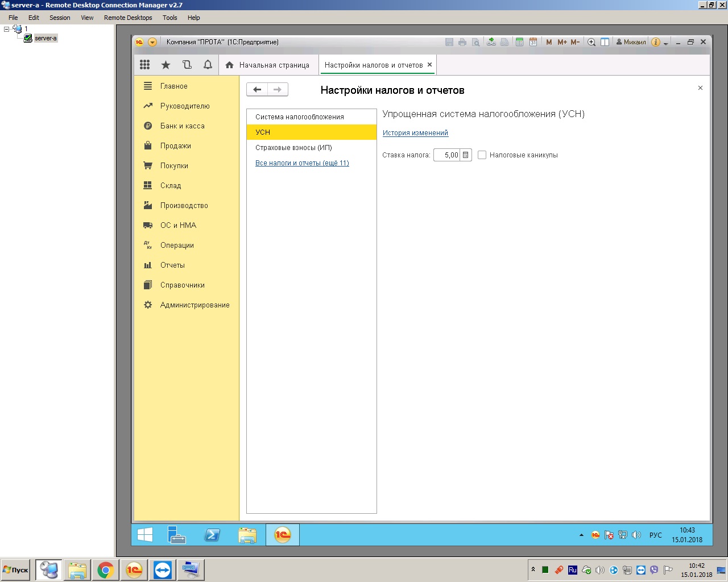
Task: Enable Налоговые каникулы checkbox
Action: click(x=482, y=155)
